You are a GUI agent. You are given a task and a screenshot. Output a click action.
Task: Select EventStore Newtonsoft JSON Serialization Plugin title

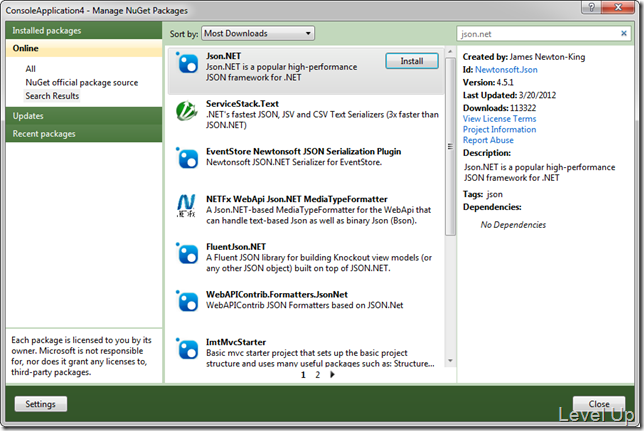click(304, 151)
